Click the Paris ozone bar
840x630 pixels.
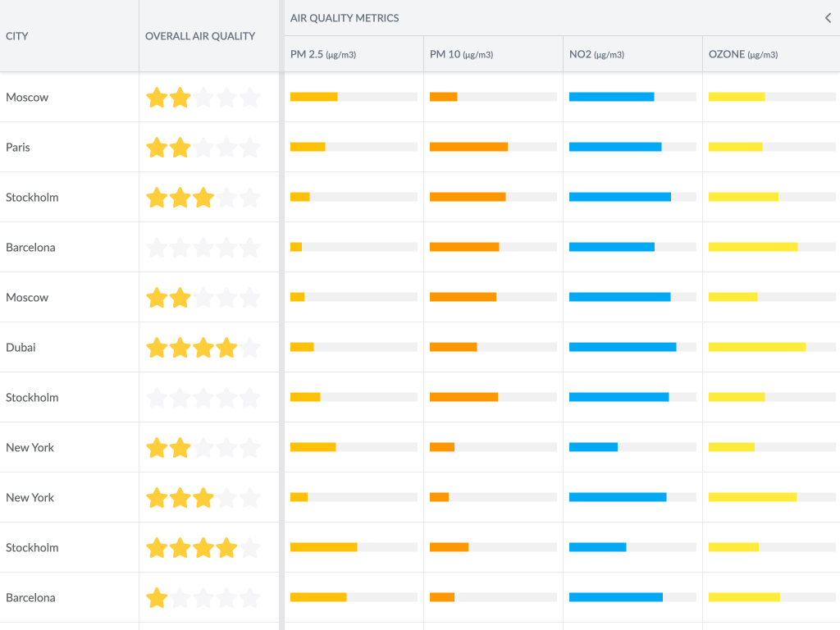pyautogui.click(x=735, y=147)
